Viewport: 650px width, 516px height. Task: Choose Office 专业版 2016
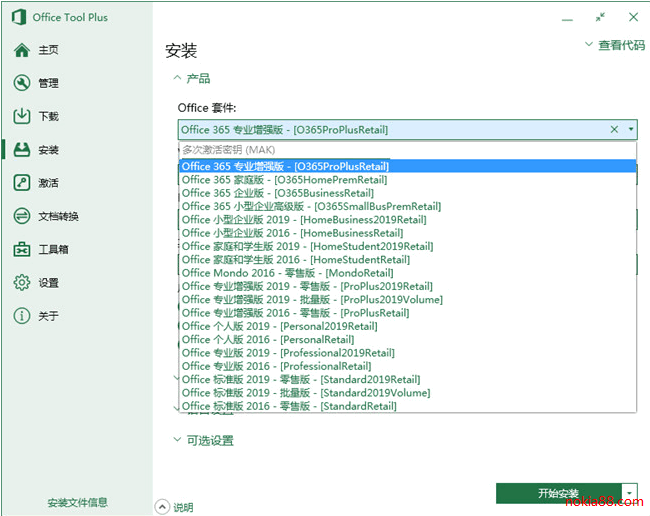tap(408, 366)
